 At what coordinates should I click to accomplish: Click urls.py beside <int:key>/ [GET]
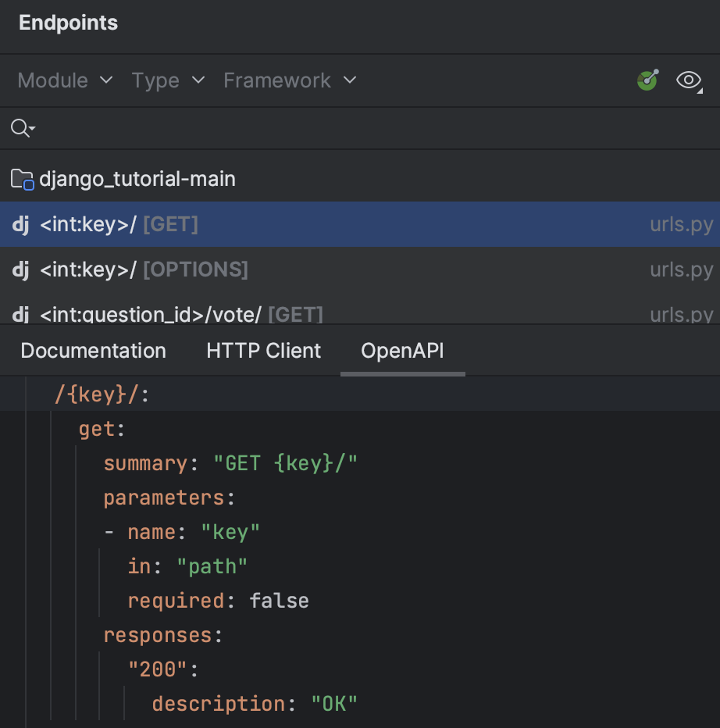(x=682, y=225)
